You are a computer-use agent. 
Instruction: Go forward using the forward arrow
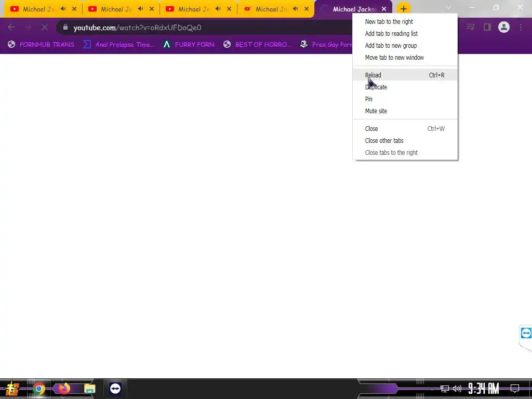(28, 27)
